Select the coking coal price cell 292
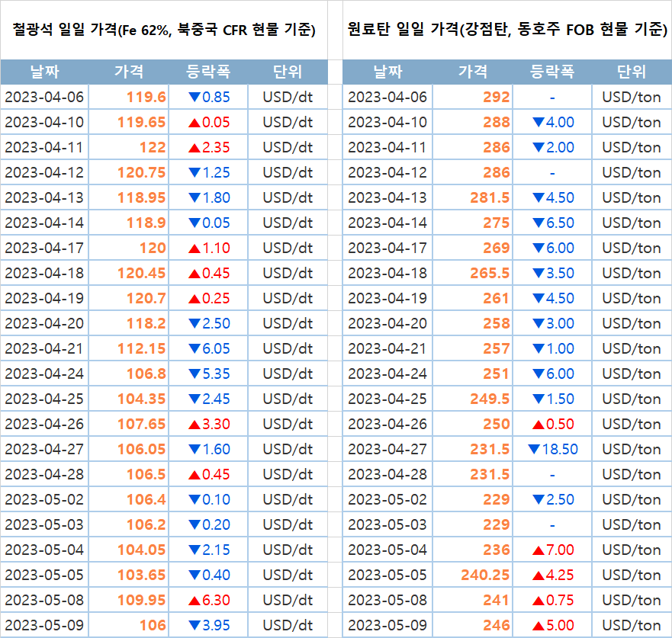The width and height of the screenshot is (672, 638). [496, 97]
